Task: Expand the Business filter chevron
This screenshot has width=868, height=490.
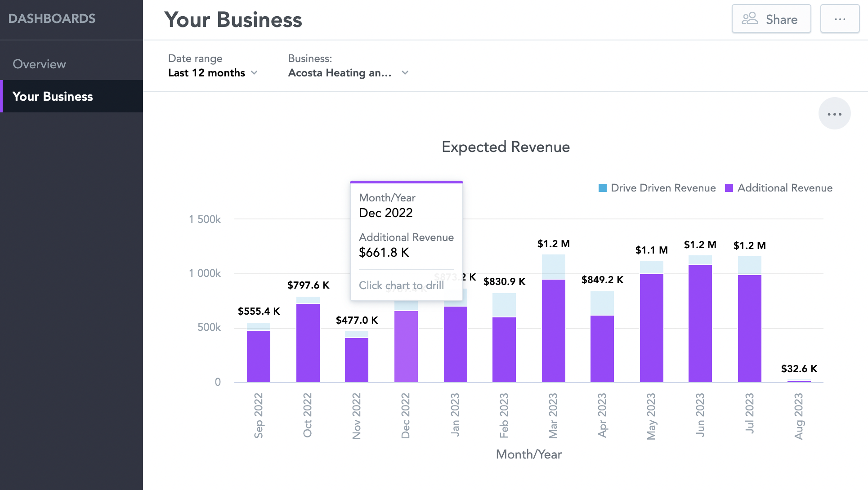Action: pyautogui.click(x=405, y=73)
